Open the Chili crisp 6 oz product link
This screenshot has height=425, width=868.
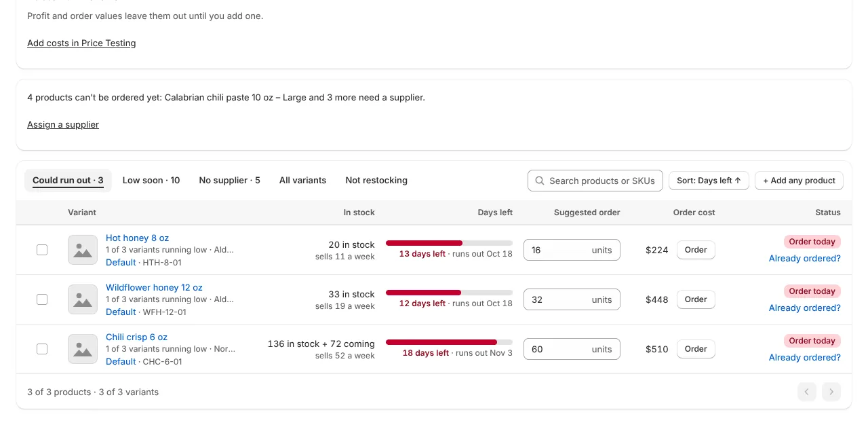pyautogui.click(x=136, y=337)
